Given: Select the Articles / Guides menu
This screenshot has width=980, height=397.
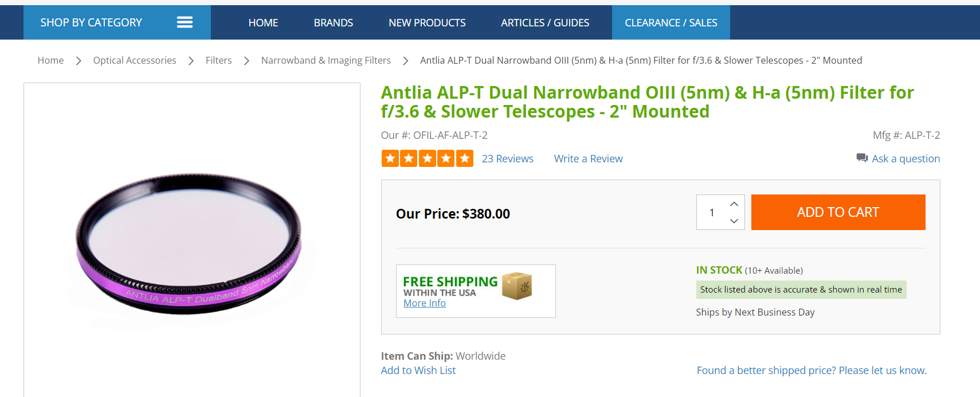Looking at the screenshot, I should 544,22.
